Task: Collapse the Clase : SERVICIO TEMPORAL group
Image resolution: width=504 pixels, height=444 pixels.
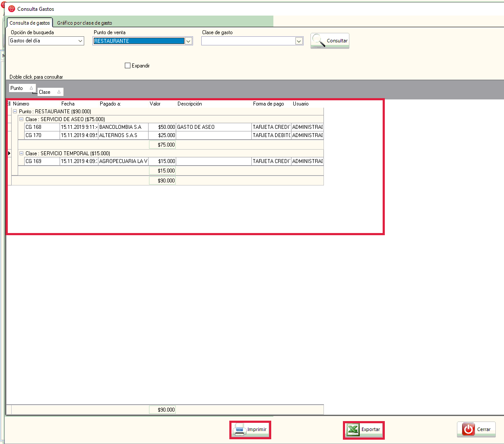Action: pos(21,153)
